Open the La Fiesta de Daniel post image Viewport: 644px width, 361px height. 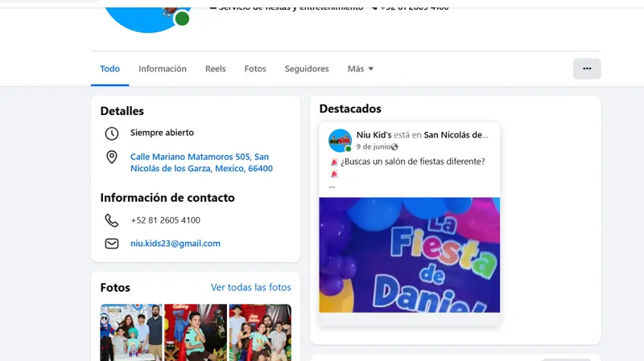click(x=410, y=255)
